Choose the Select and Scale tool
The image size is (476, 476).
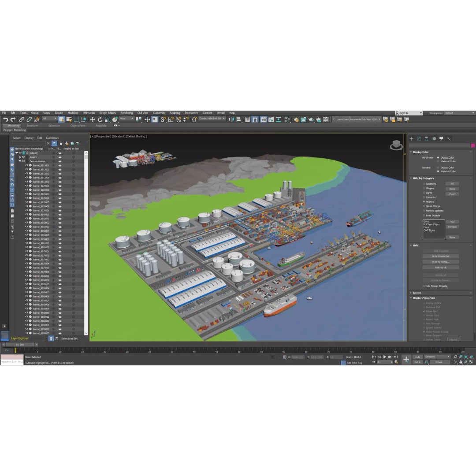coord(108,119)
